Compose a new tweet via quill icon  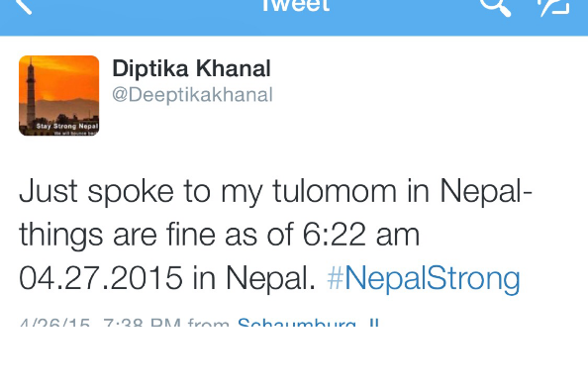point(553,7)
